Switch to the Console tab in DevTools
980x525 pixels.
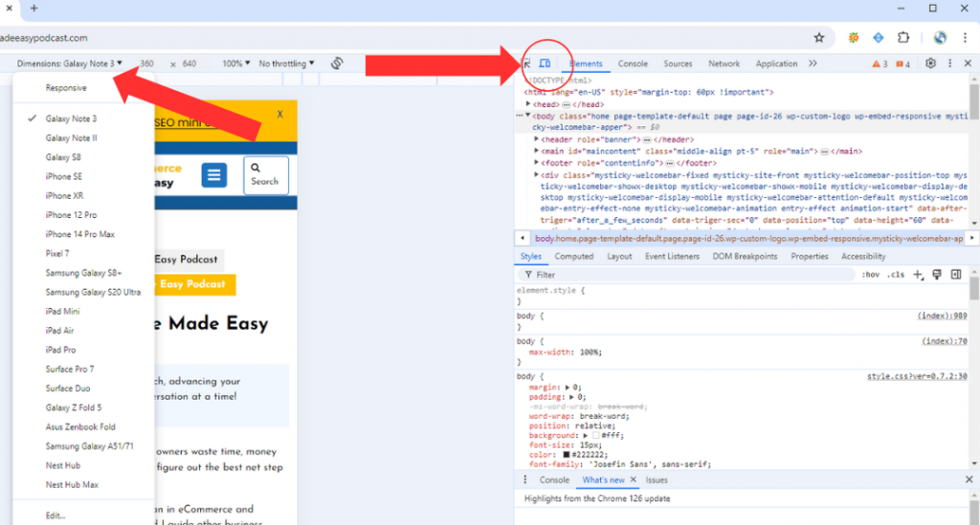pos(633,64)
